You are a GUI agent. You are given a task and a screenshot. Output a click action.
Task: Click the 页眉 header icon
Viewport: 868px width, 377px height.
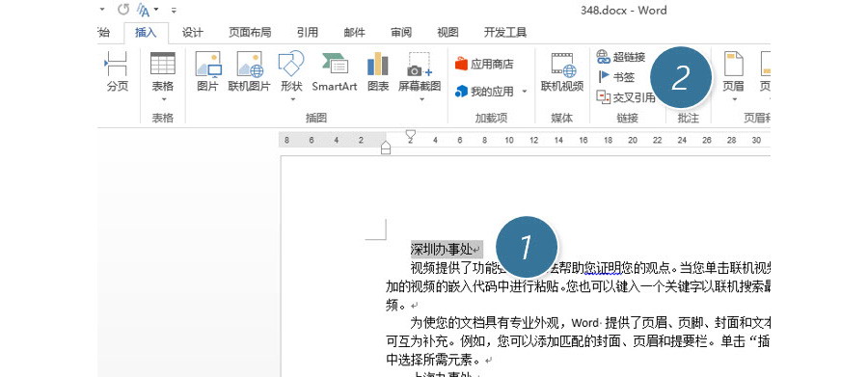coord(734,65)
